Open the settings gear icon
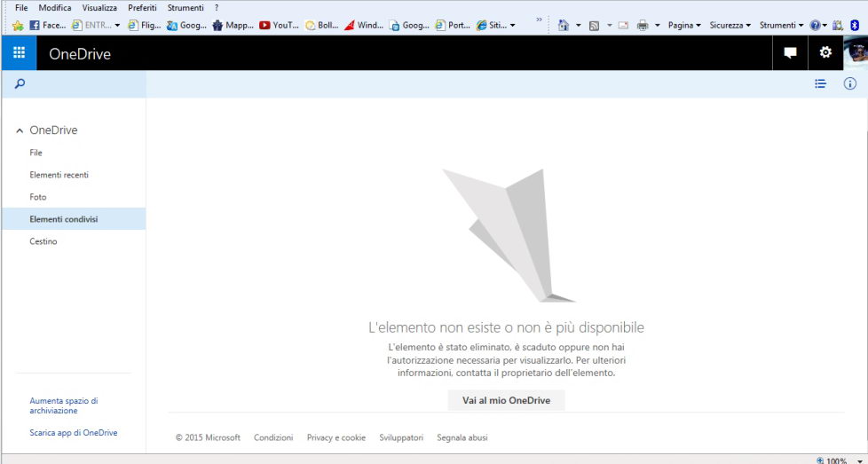 825,53
